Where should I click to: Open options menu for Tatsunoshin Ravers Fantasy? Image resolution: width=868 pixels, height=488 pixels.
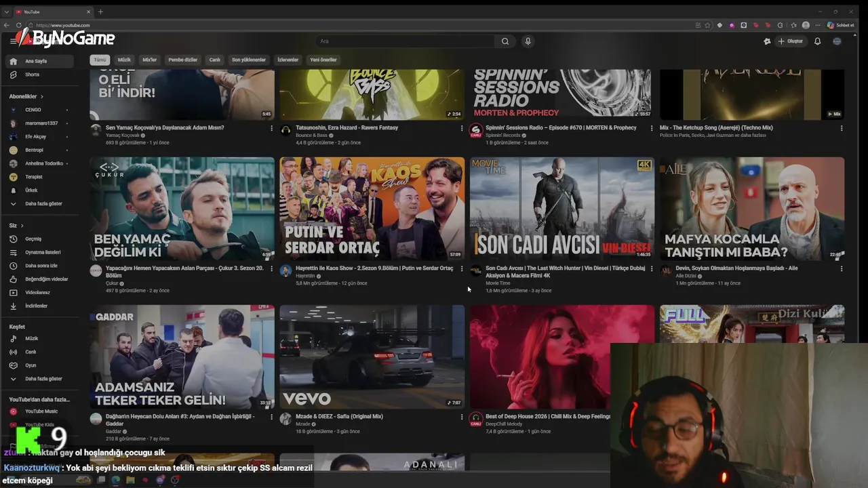point(462,128)
